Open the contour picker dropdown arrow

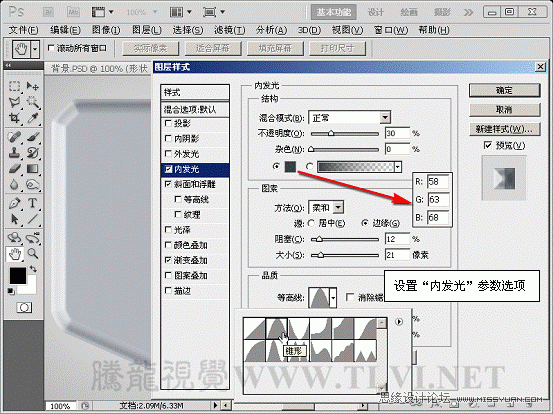point(333,298)
